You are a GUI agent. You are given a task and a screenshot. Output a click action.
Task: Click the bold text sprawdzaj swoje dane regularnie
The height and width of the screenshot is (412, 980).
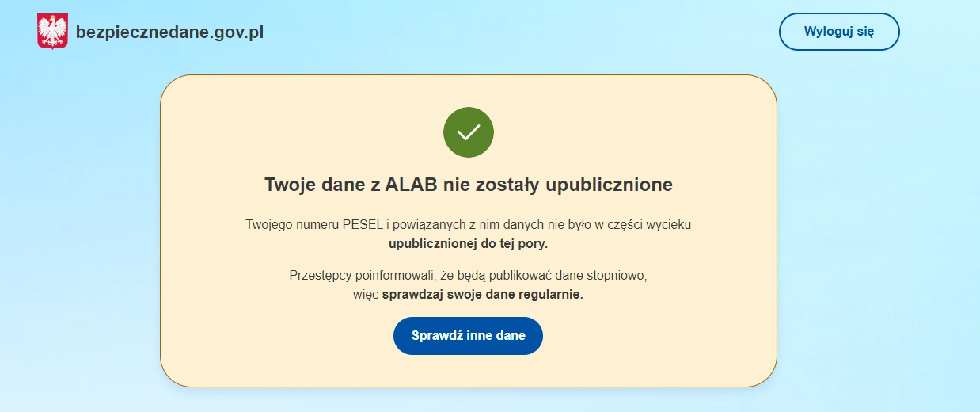tap(482, 295)
